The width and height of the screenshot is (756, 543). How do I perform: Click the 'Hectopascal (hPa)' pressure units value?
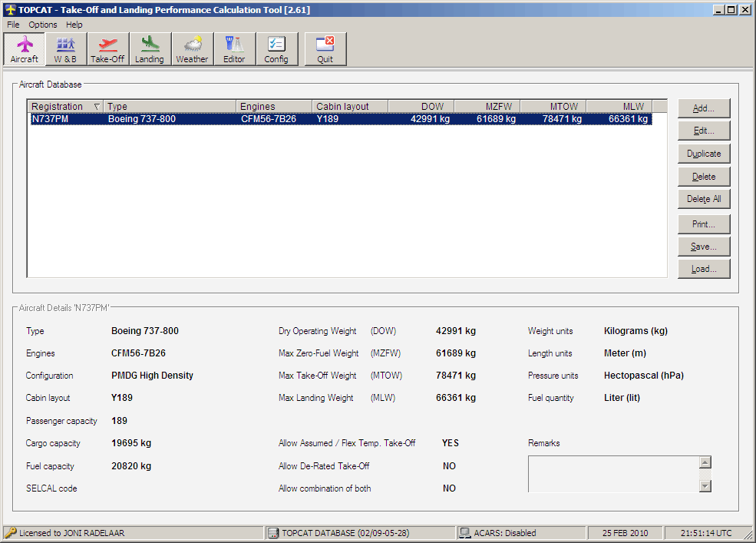pos(644,376)
